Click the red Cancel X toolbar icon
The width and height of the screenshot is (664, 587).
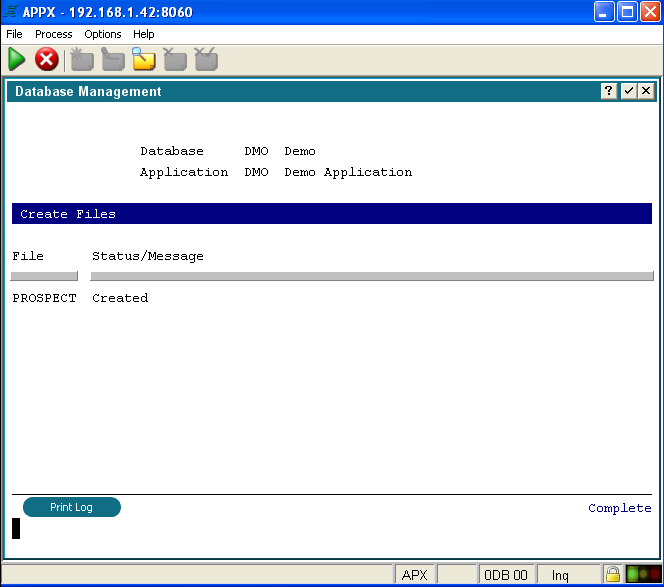click(47, 60)
